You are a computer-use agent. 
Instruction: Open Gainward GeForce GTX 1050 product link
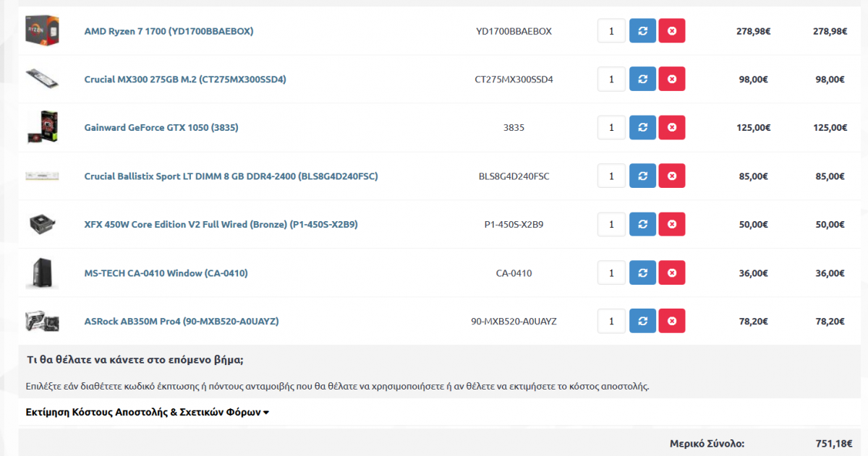[161, 128]
